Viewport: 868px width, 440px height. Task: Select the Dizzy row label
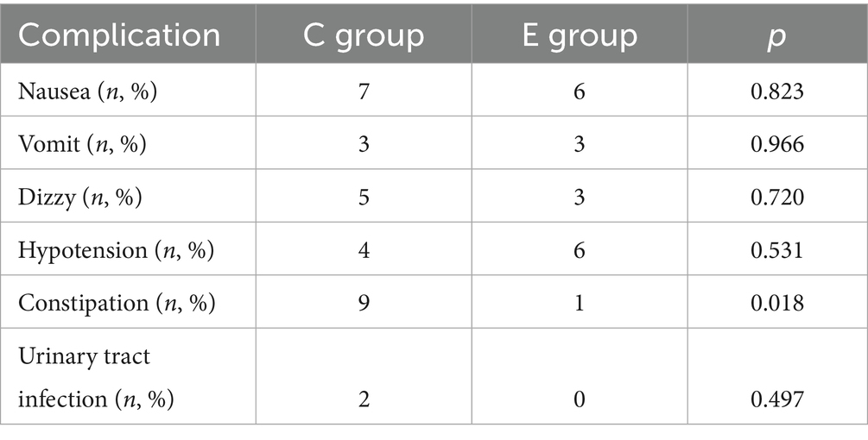tap(79, 198)
